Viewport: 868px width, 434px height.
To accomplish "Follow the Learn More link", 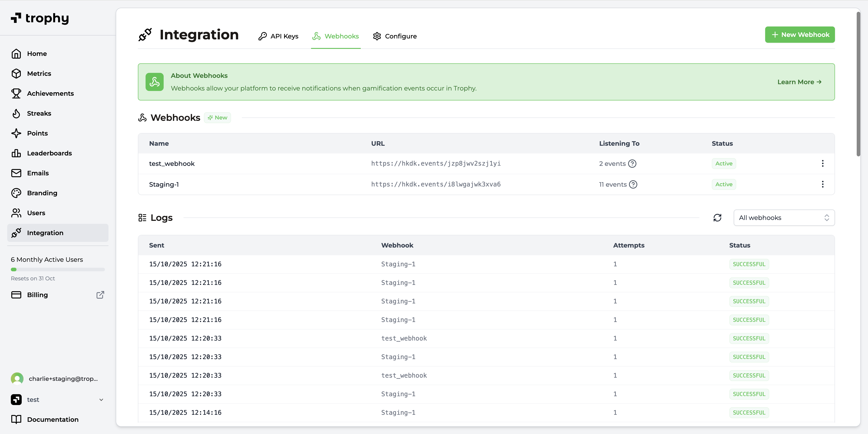I will 799,82.
